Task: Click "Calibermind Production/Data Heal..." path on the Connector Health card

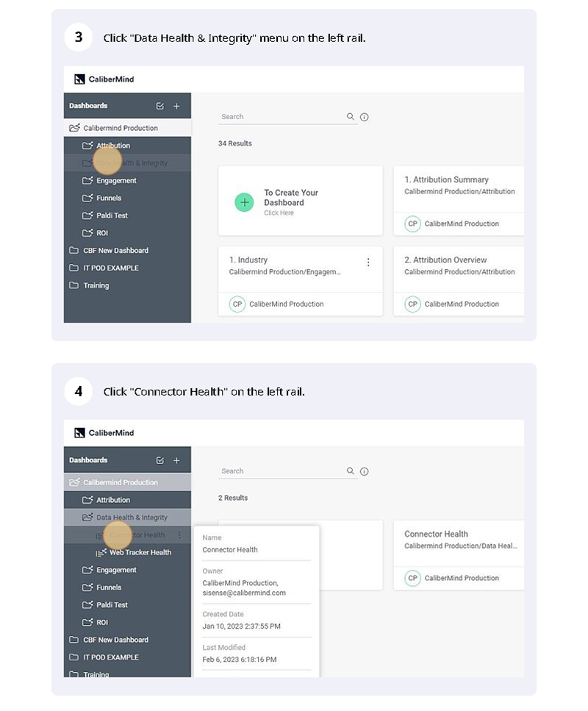Action: (461, 546)
